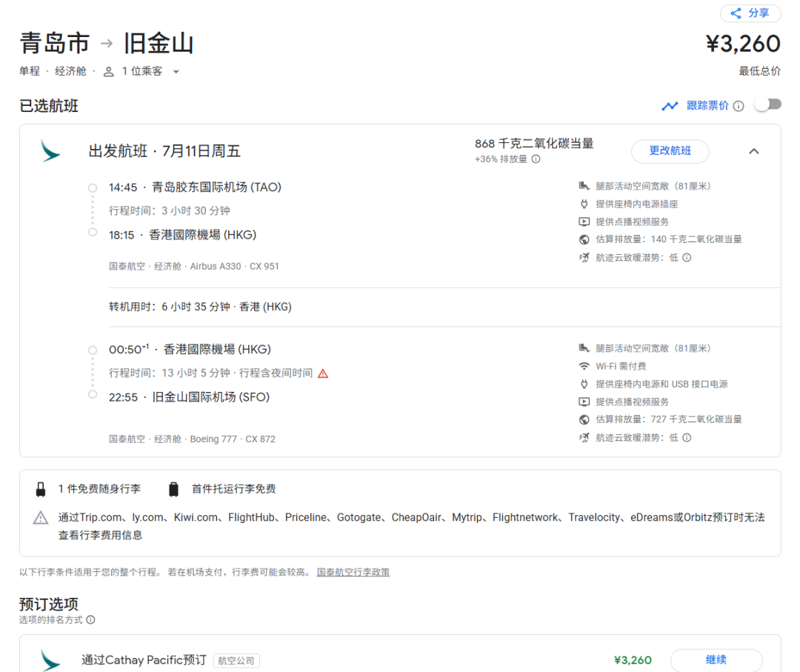Click info icon next to 跟踪票价
Screen dimensions: 800x672
click(739, 106)
